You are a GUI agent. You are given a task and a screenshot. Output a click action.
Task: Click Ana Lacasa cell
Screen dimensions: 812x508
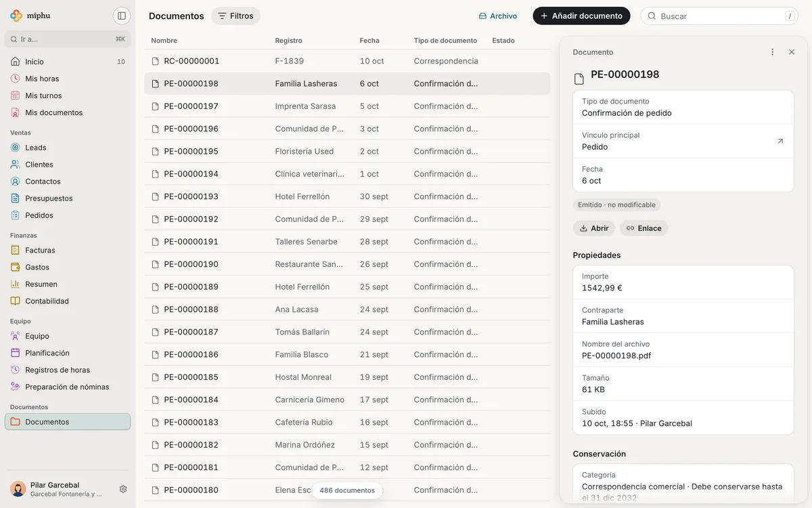tap(297, 310)
